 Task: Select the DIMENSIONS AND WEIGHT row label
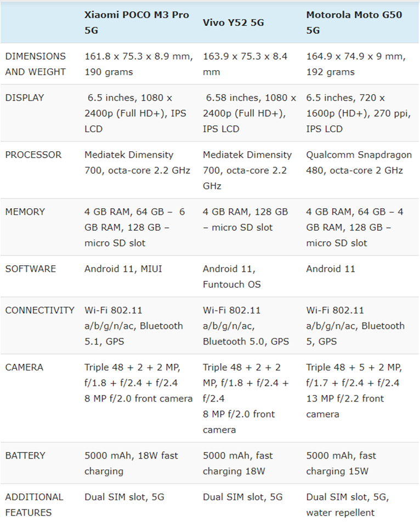click(x=36, y=64)
